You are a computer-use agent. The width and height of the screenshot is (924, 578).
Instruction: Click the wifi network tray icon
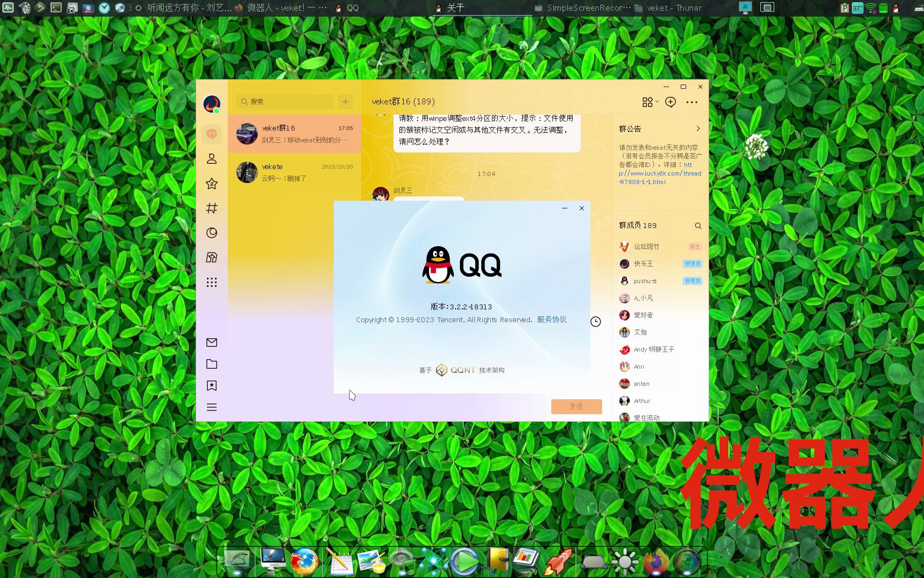pos(871,8)
